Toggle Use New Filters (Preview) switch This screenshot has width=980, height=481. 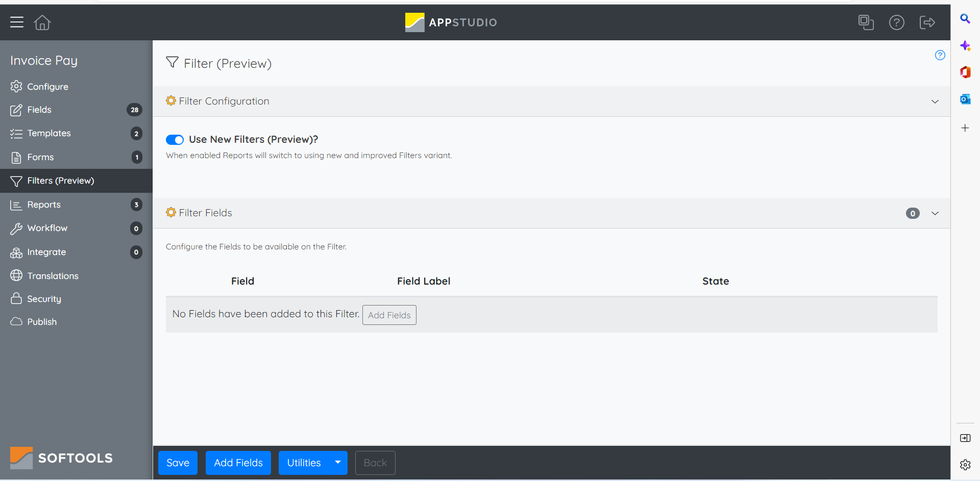pos(175,140)
